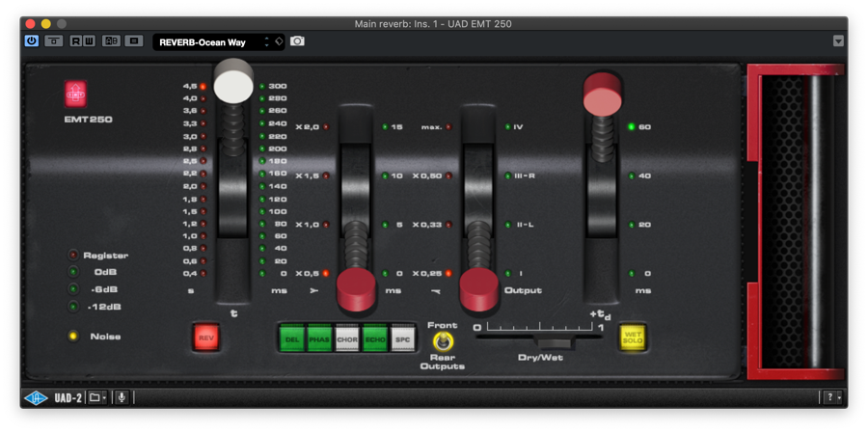Click the preset stepper arrows
The height and width of the screenshot is (432, 868).
[267, 42]
